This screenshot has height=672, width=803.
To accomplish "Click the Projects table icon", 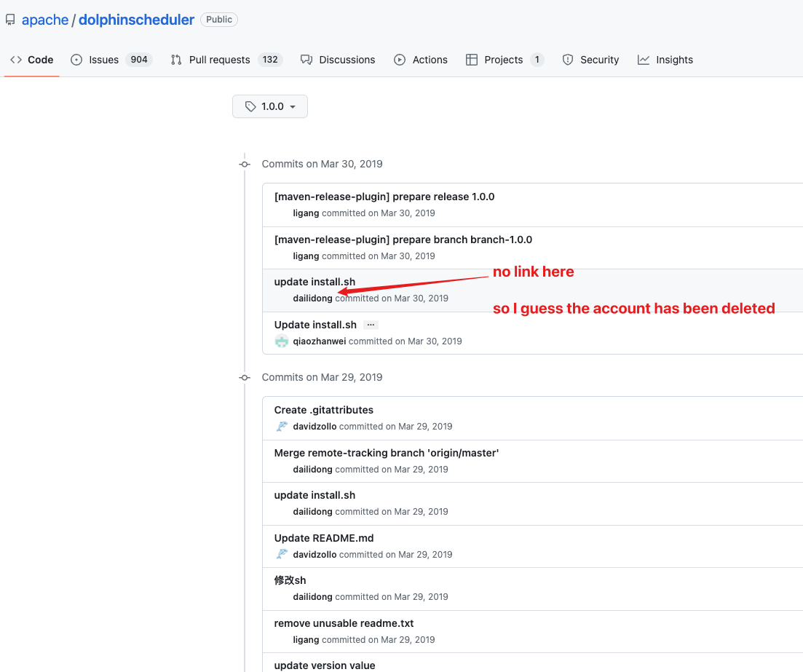I will pyautogui.click(x=472, y=60).
